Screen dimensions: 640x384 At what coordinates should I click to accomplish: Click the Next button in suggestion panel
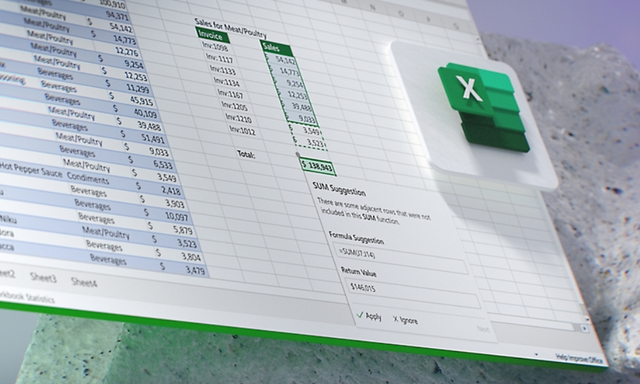483,329
